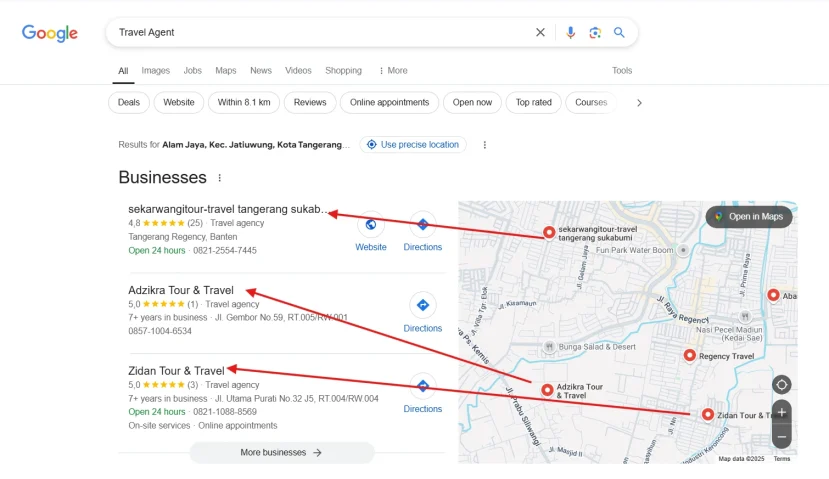The image size is (829, 479).
Task: Apply the Open now filter chip
Action: pyautogui.click(x=472, y=103)
